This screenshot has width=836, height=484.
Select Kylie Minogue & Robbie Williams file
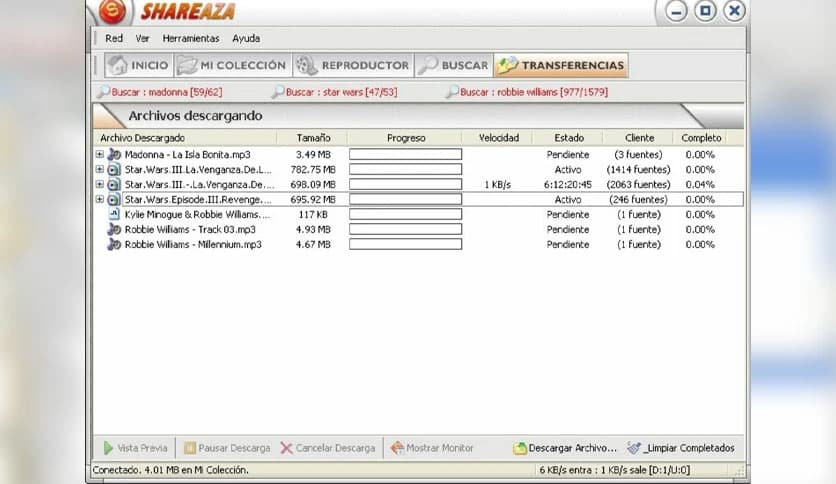[x=197, y=214]
